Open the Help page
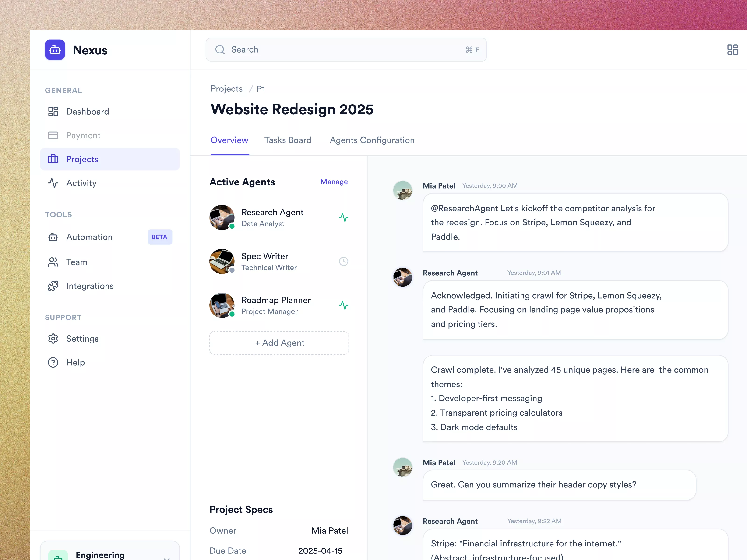747x560 pixels. pos(75,363)
